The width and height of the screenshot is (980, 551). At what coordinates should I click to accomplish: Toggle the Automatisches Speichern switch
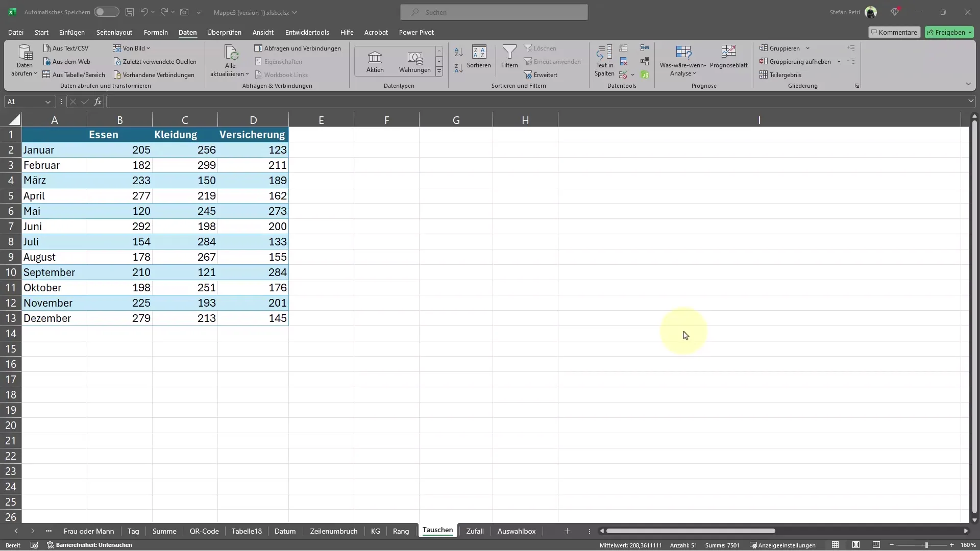107,12
